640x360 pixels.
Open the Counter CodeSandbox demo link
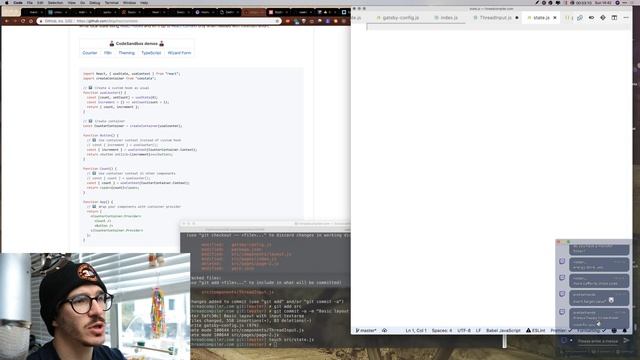pos(90,53)
